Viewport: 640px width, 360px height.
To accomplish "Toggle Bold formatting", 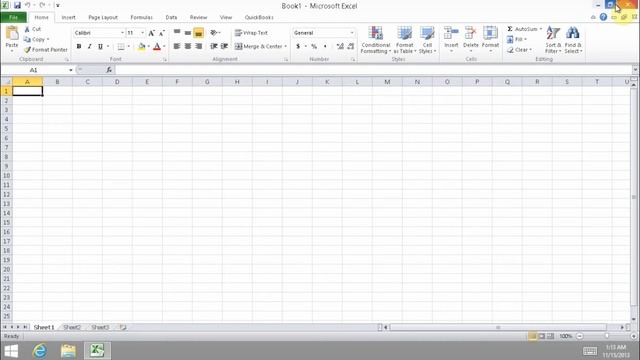I will 79,47.
